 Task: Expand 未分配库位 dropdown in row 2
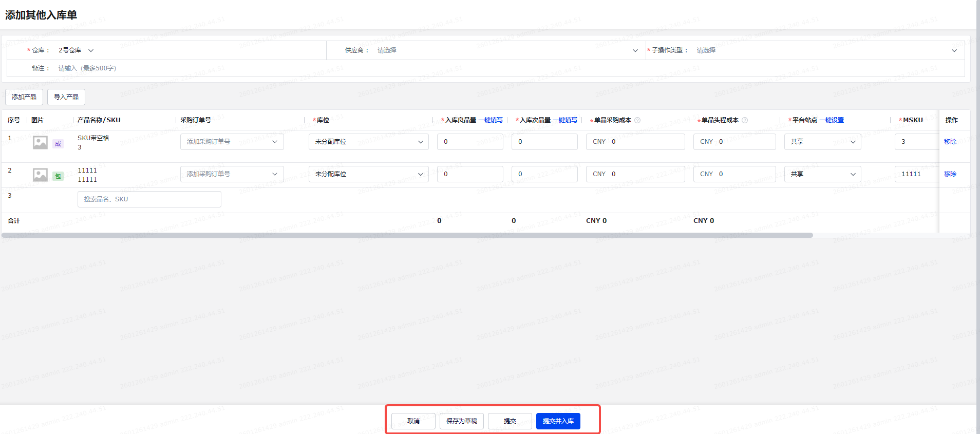coord(369,174)
